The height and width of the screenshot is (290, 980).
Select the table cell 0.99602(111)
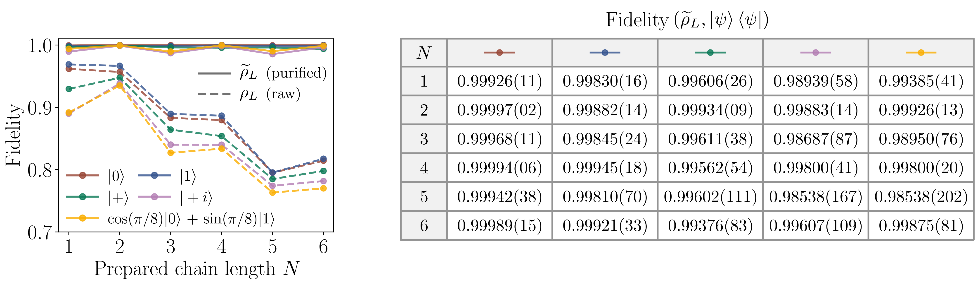710,197
